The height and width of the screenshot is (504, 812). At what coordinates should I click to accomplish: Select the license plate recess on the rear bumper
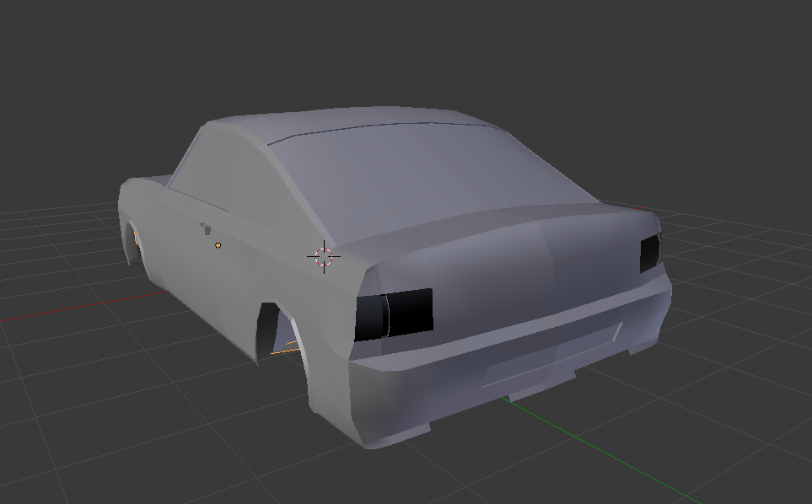click(551, 356)
